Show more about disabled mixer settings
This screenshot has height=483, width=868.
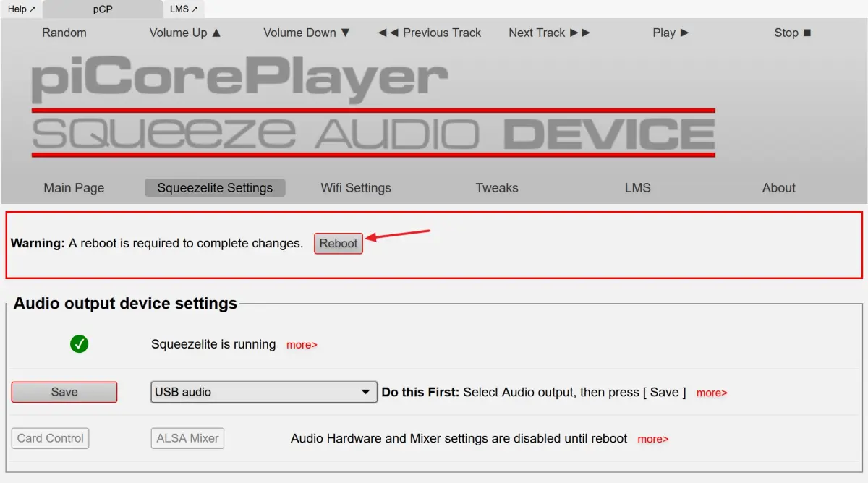pyautogui.click(x=653, y=439)
